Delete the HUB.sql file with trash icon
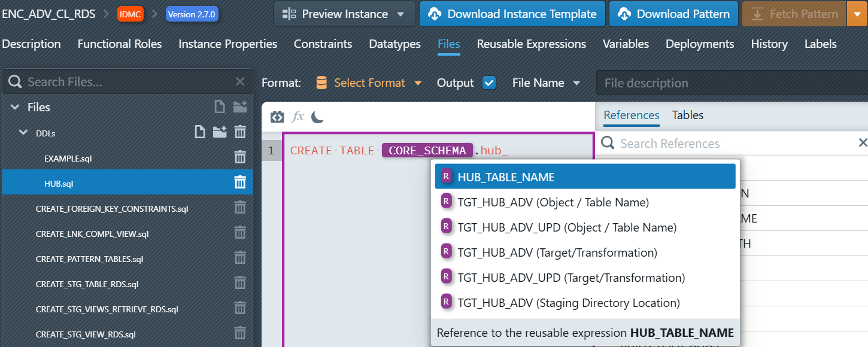Screen dimensions: 868x347 (x=240, y=182)
